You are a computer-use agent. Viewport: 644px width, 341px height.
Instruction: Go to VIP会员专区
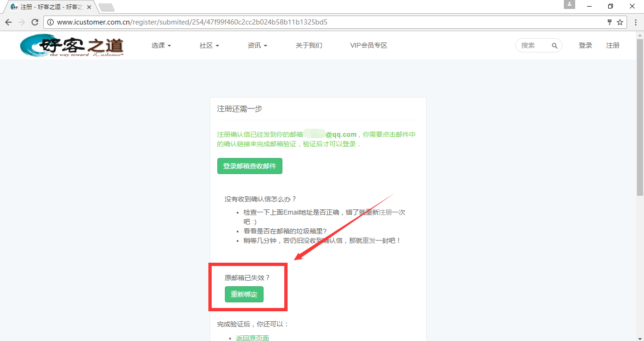tap(368, 46)
